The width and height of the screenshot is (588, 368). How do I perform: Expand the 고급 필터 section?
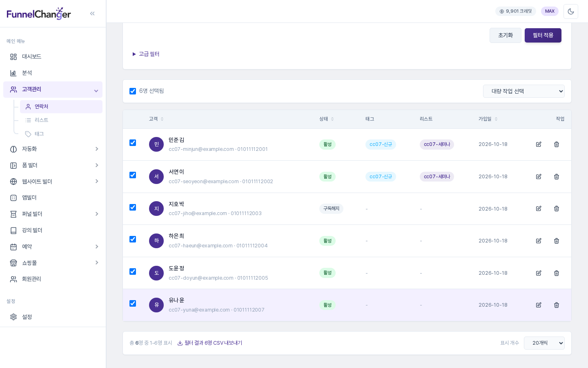(x=146, y=54)
